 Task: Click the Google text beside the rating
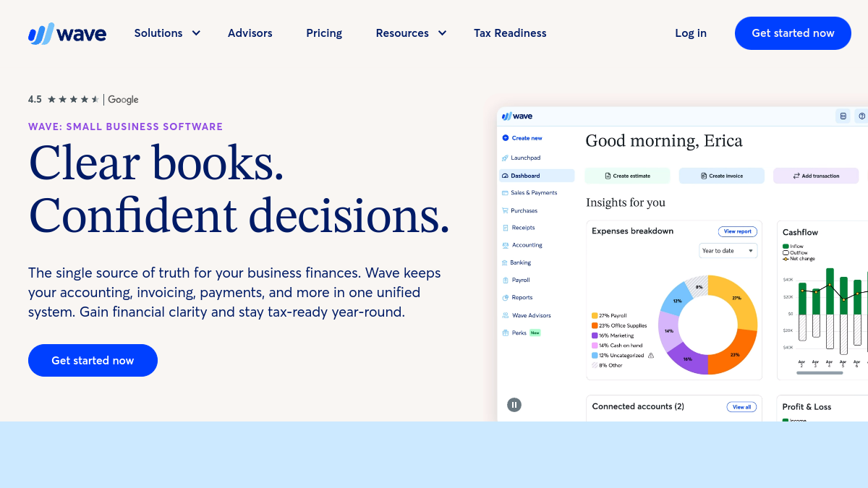coord(123,100)
